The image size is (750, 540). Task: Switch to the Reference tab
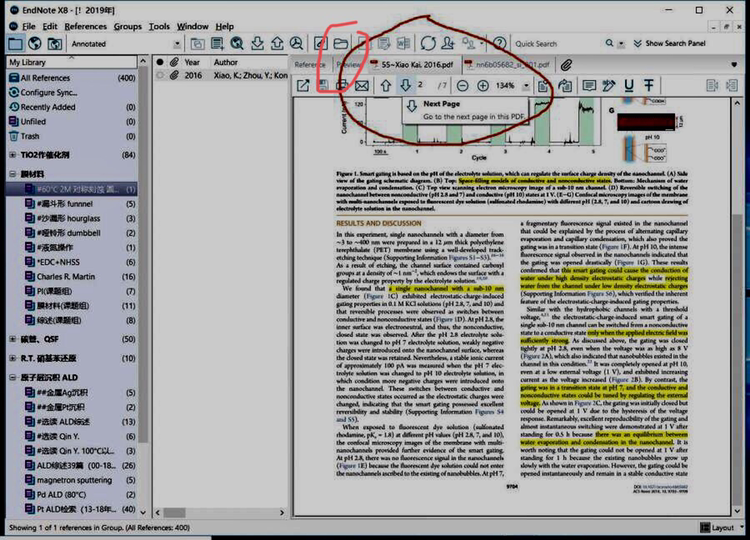point(309,64)
